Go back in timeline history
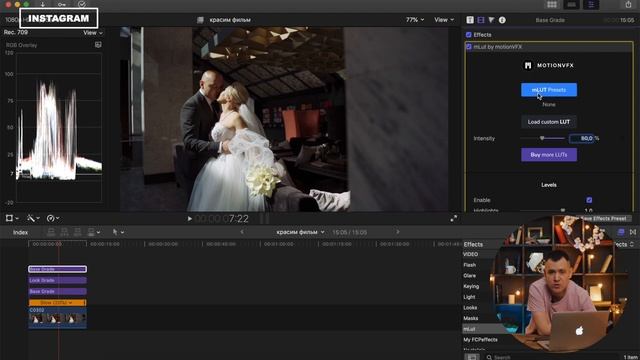The height and width of the screenshot is (360, 640). click(x=242, y=232)
